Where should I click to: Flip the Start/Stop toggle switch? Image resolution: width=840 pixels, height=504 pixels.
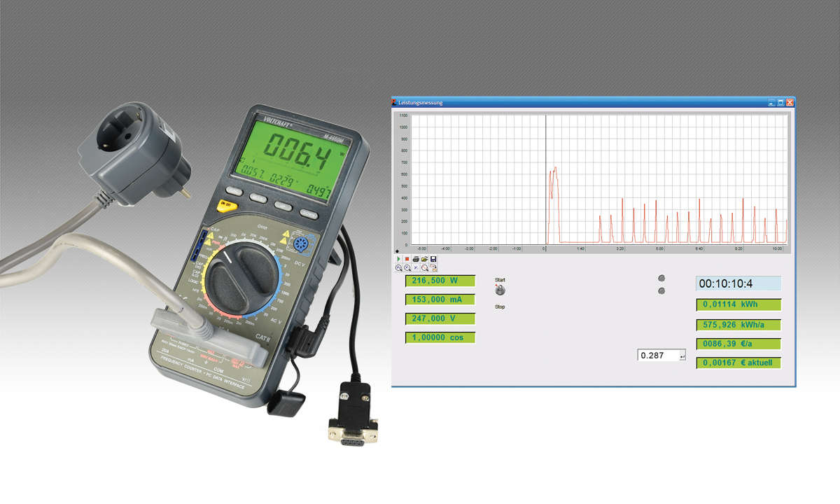click(500, 290)
